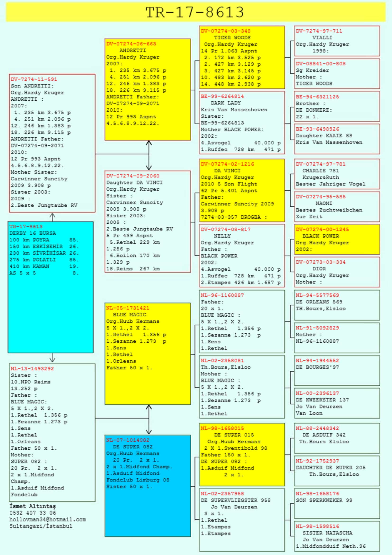The height and width of the screenshot is (555, 392).
Task: Select the DE SUPER 015 name
Action: [x=234, y=435]
